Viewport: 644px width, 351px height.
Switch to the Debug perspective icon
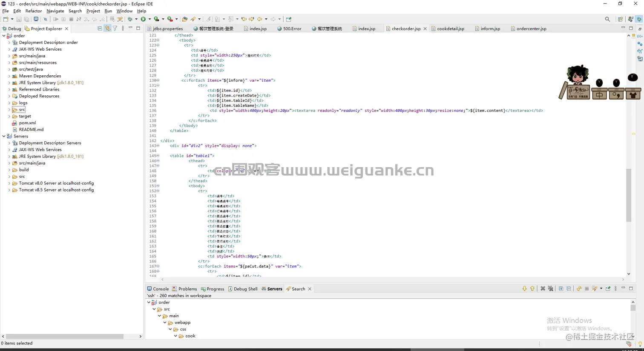(x=639, y=19)
